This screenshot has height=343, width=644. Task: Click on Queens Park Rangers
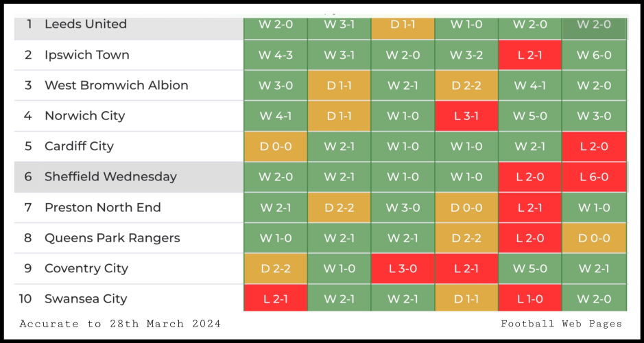pyautogui.click(x=112, y=238)
